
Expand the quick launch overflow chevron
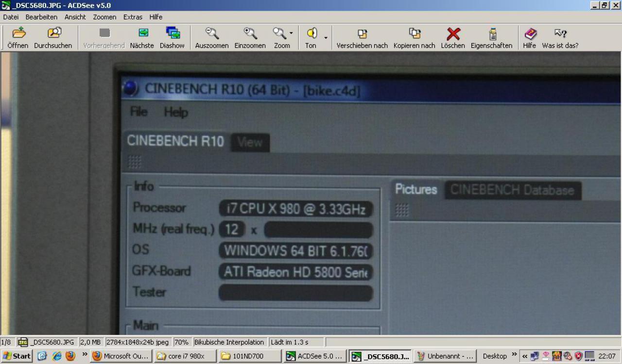[x=85, y=354]
